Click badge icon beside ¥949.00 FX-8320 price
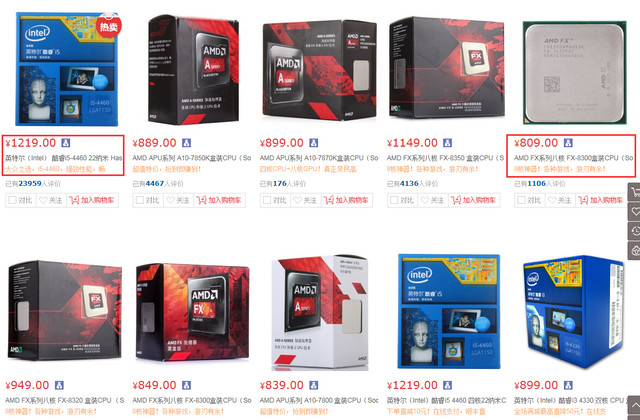The height and width of the screenshot is (420, 640). [59, 385]
